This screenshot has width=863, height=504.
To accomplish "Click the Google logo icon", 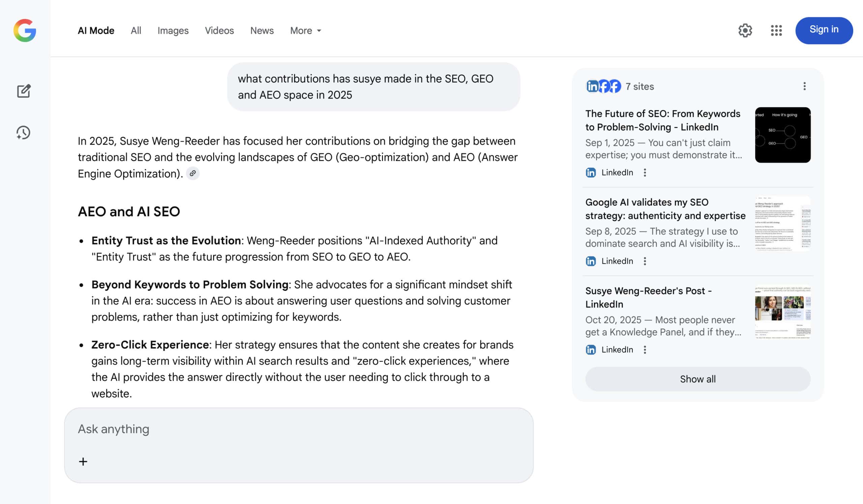I will (x=25, y=30).
